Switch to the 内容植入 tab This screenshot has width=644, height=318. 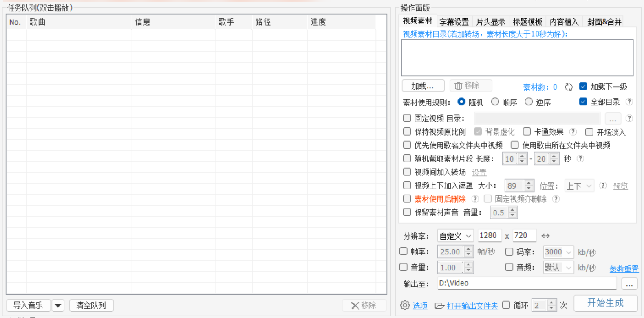coord(564,22)
